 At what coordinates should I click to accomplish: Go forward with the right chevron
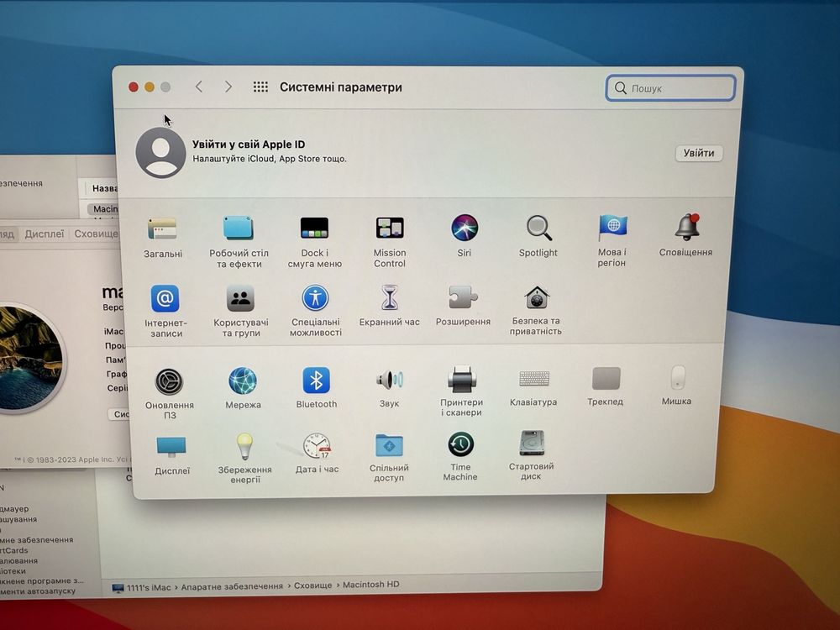228,87
